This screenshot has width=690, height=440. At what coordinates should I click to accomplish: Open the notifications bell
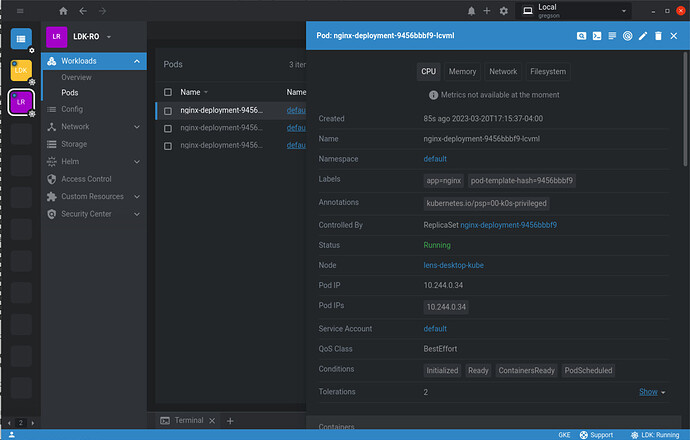click(472, 11)
